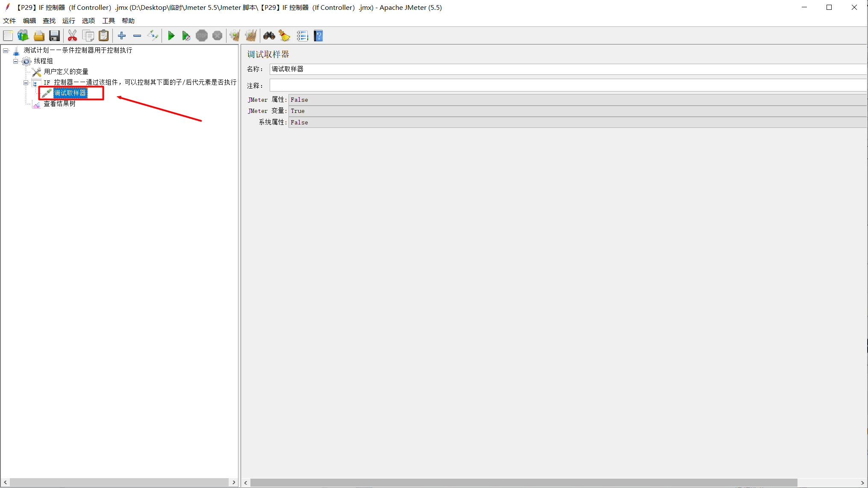Open the 运行 menu
Image resolution: width=868 pixels, height=488 pixels.
pos(68,21)
